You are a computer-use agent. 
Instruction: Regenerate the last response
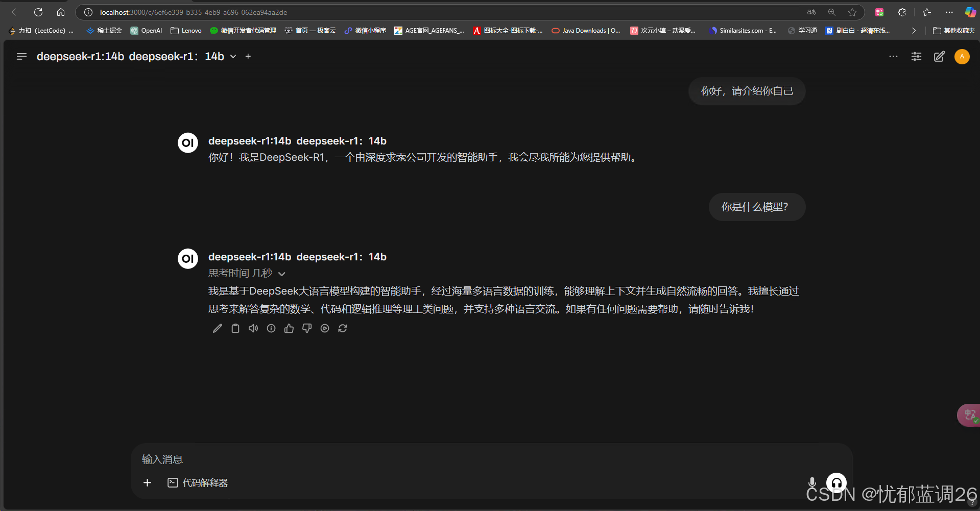coord(343,328)
